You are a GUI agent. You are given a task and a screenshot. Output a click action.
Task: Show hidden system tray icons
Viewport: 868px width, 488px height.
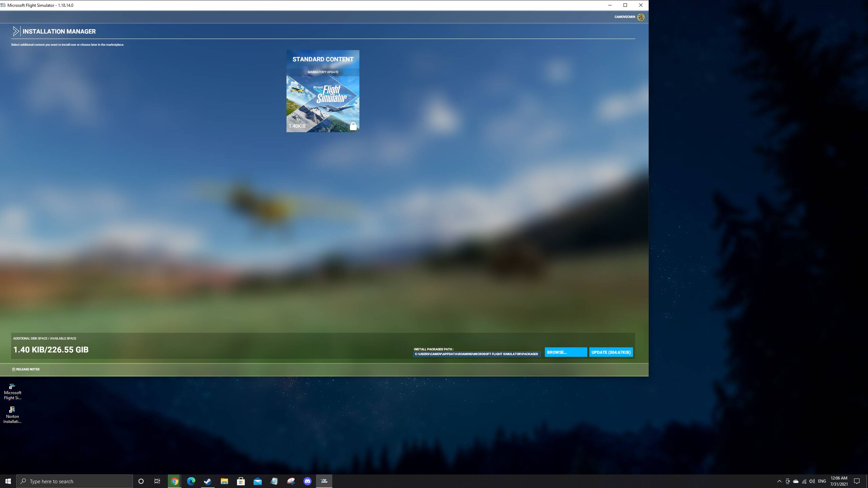[x=779, y=481]
